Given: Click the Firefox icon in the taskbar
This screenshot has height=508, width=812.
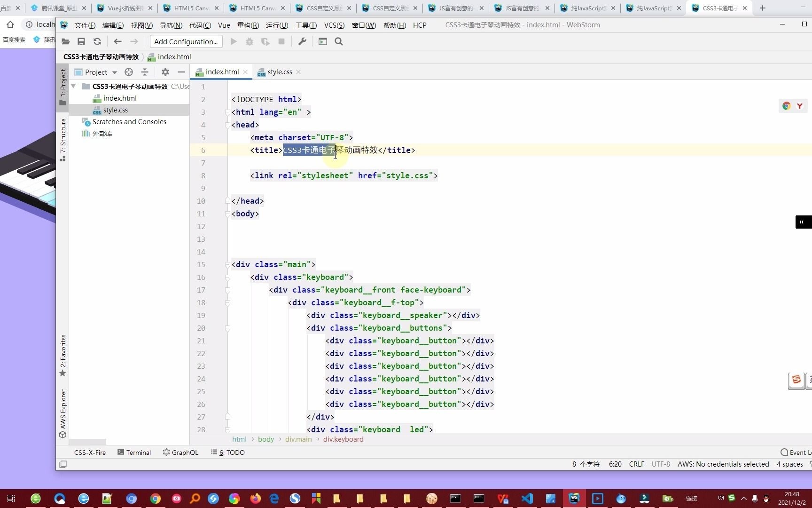Looking at the screenshot, I should coord(255,499).
